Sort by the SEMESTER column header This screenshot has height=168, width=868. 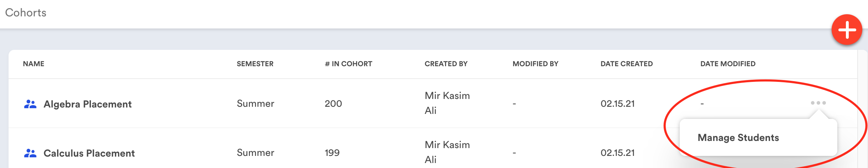tap(255, 64)
